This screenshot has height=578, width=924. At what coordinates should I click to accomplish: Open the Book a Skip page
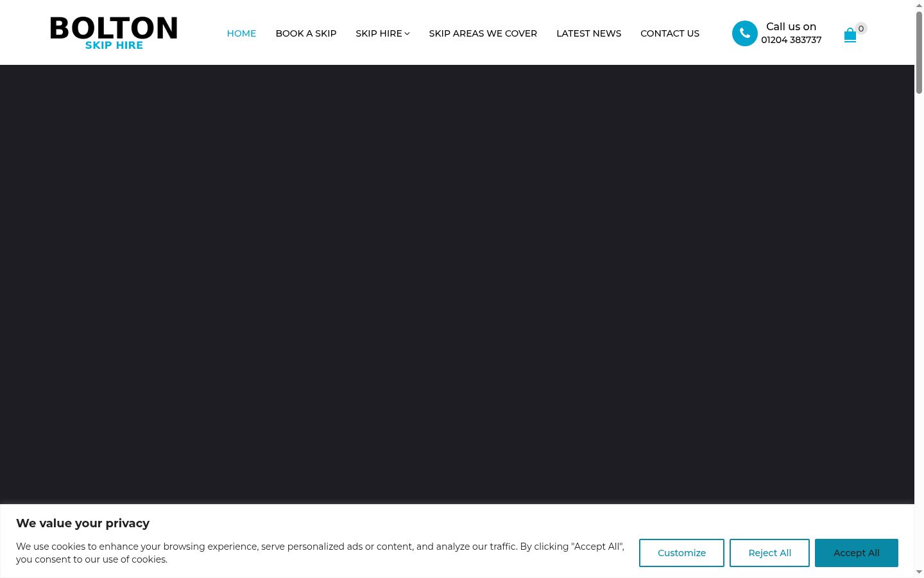(306, 33)
